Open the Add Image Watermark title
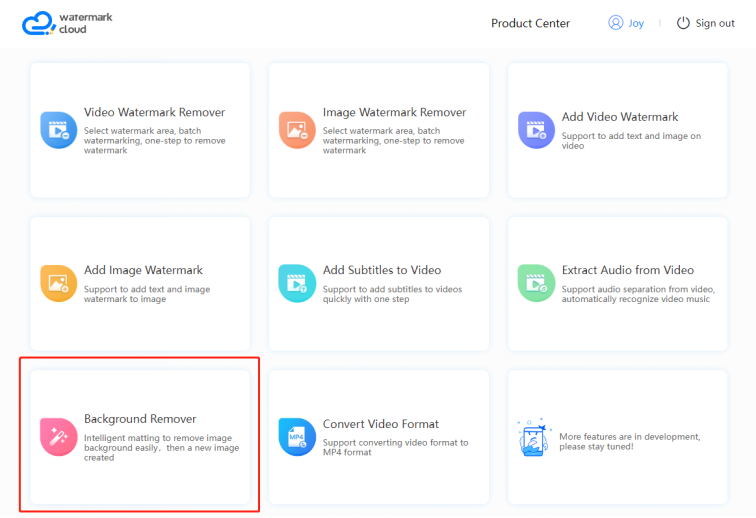Screen dimensions: 756x518 [x=143, y=270]
